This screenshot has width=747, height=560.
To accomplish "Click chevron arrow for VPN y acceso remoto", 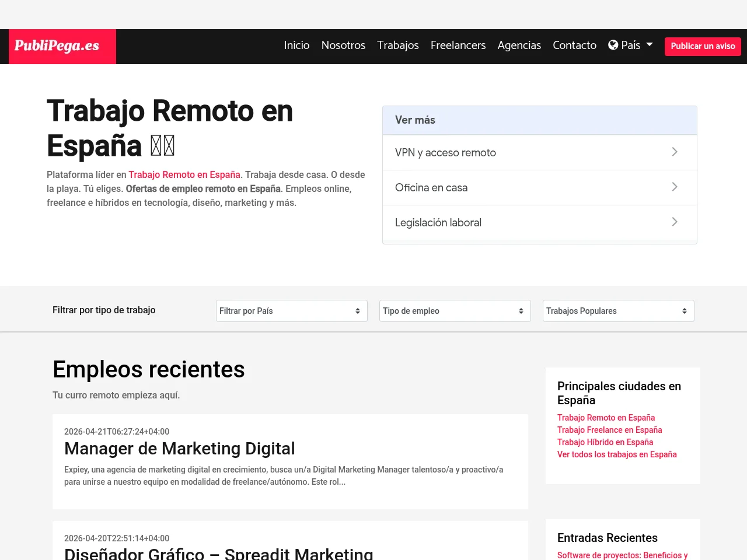I will tap(675, 152).
